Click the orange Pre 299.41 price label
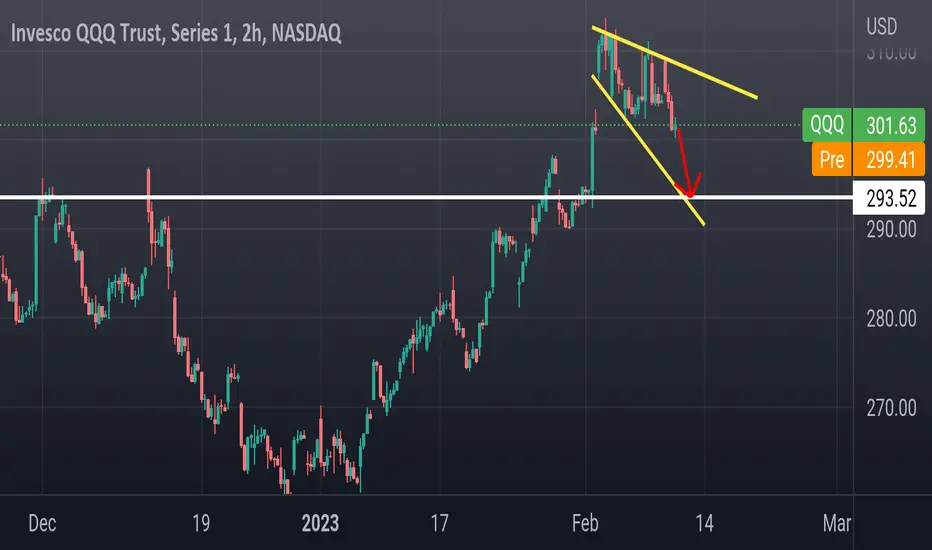 click(868, 159)
